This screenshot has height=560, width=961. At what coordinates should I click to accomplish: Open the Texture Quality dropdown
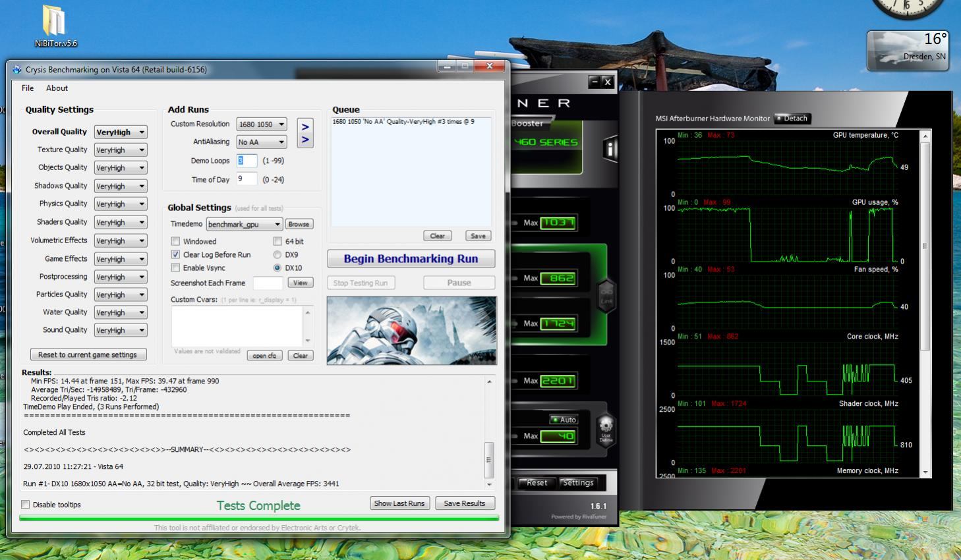121,150
